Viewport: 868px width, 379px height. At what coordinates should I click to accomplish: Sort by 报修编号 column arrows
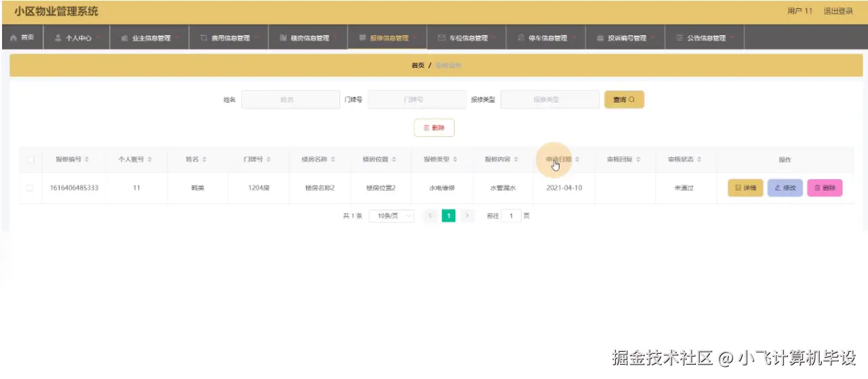(x=87, y=160)
